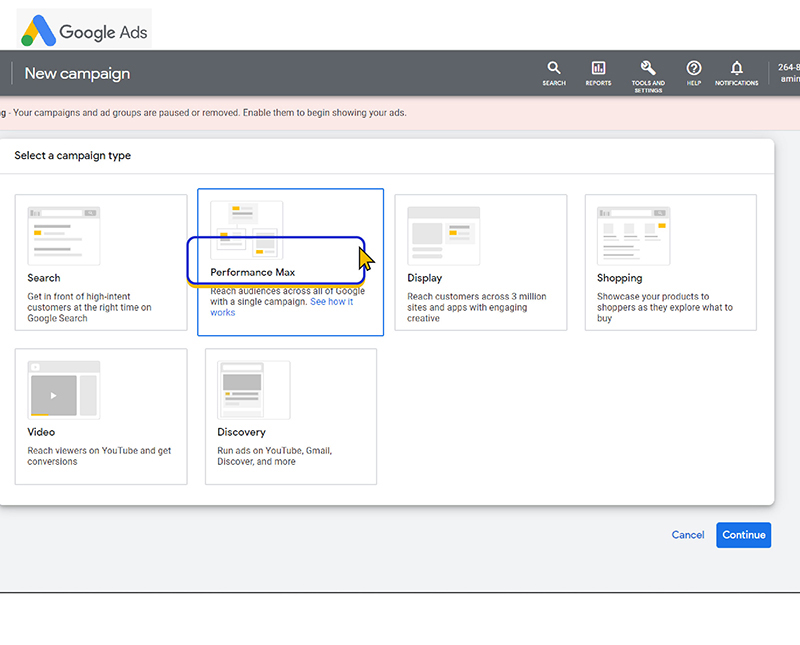Select the Shopping campaign illustration

[x=633, y=236]
